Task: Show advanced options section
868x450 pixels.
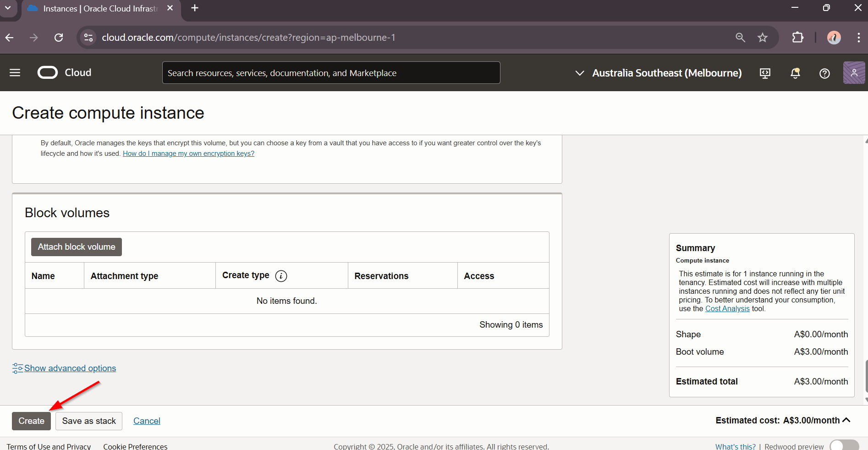Action: pyautogui.click(x=70, y=368)
